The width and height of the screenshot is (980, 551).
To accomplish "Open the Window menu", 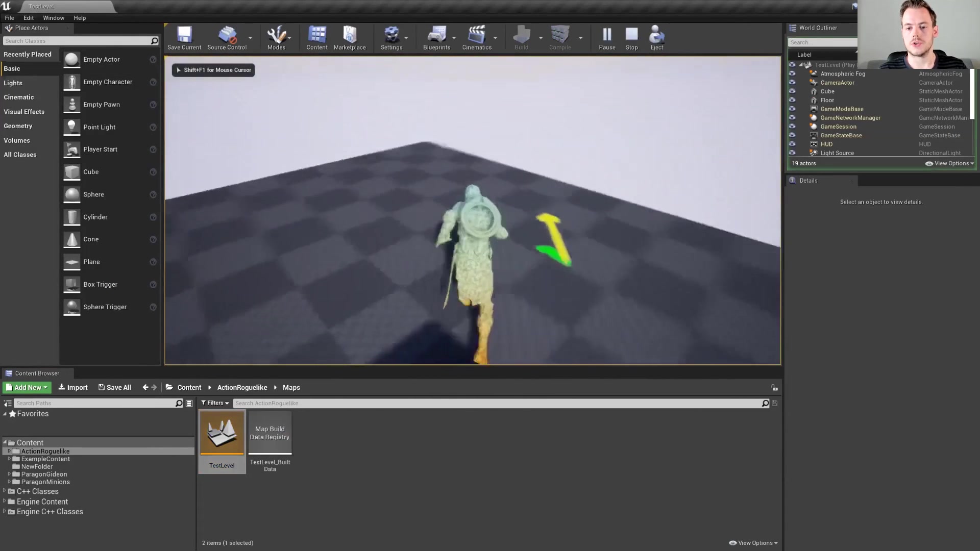I will click(53, 17).
